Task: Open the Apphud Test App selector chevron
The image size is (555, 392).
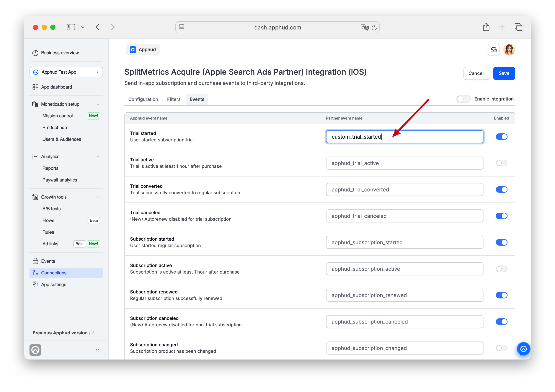Action: pos(97,72)
